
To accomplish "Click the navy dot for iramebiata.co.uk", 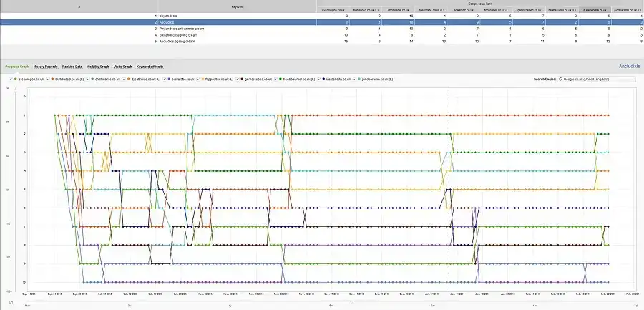I will [323, 79].
